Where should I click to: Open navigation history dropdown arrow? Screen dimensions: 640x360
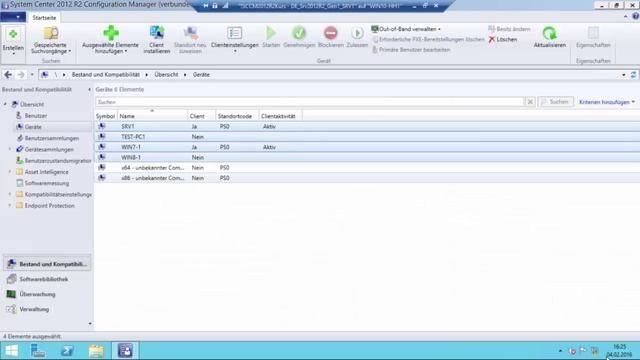pos(32,75)
